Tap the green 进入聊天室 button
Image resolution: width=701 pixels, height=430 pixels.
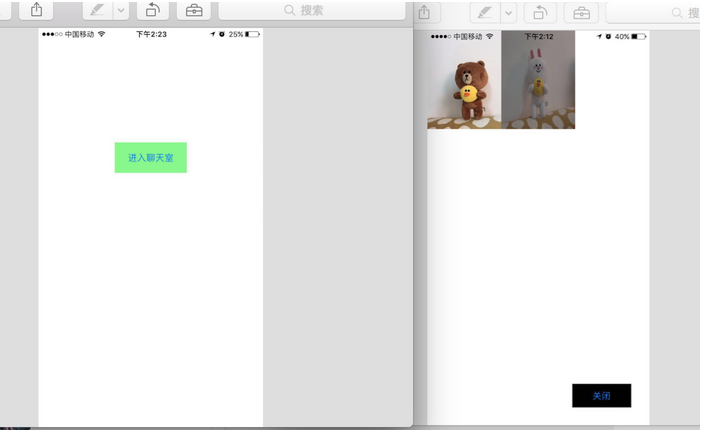(151, 157)
